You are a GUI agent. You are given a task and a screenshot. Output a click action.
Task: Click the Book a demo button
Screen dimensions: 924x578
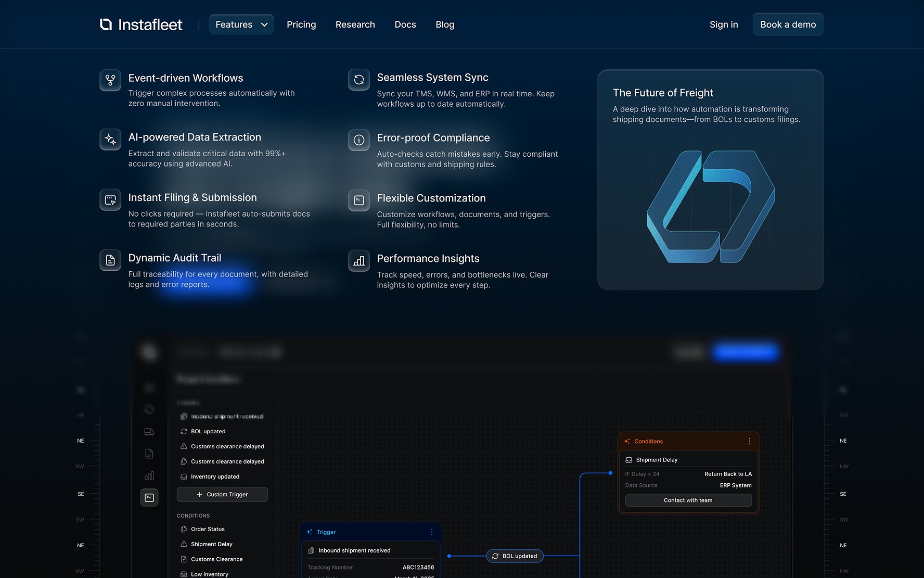click(788, 24)
